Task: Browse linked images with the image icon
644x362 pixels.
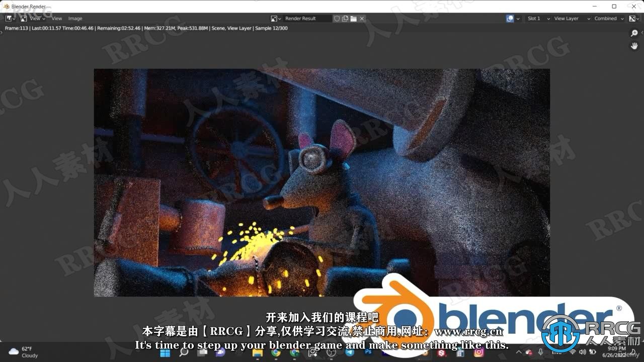Action: point(276,19)
